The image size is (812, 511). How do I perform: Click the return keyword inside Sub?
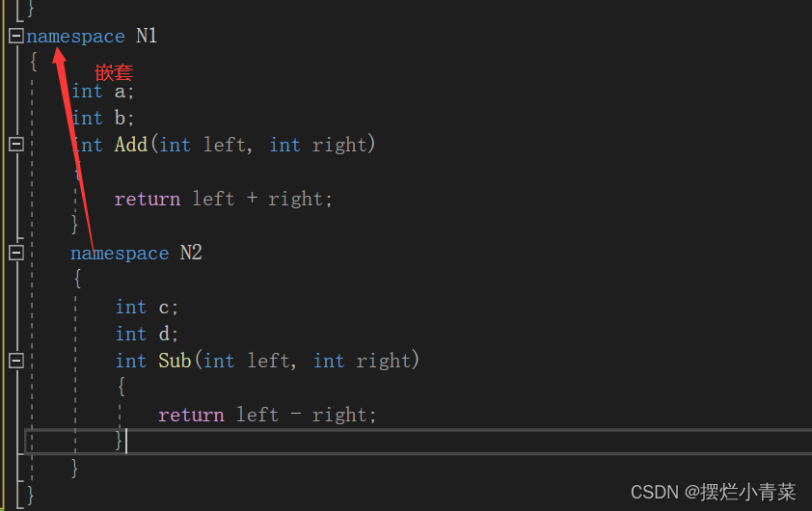191,415
